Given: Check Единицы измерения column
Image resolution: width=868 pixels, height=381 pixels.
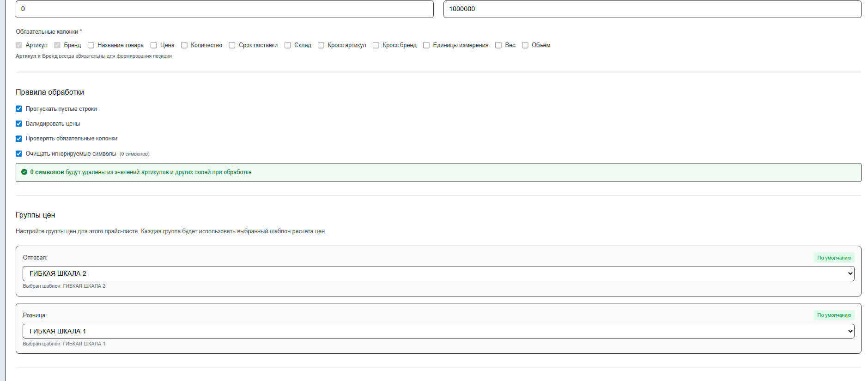Looking at the screenshot, I should (426, 45).
